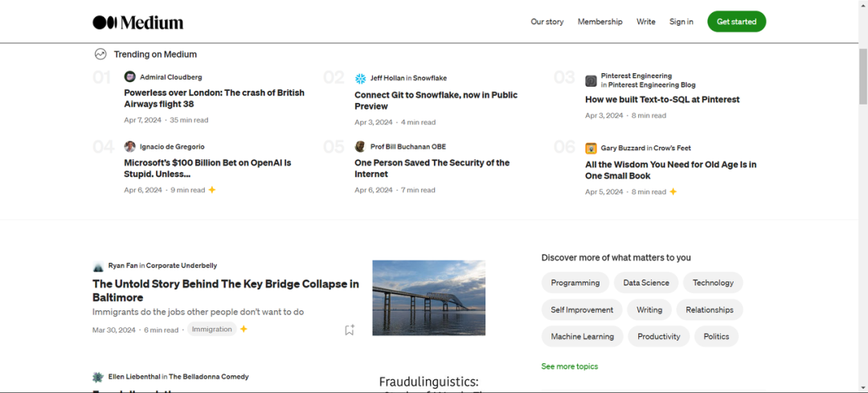This screenshot has width=868, height=393.
Task: Open The Untold Story Behind Key Bridge headline
Action: pyautogui.click(x=226, y=291)
